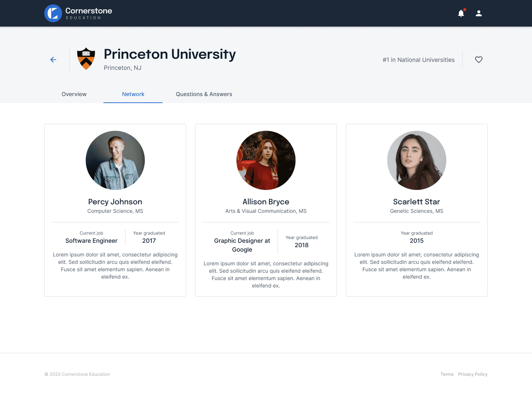Image resolution: width=532 pixels, height=395 pixels.
Task: Click Percy Johnson's name
Action: point(115,202)
